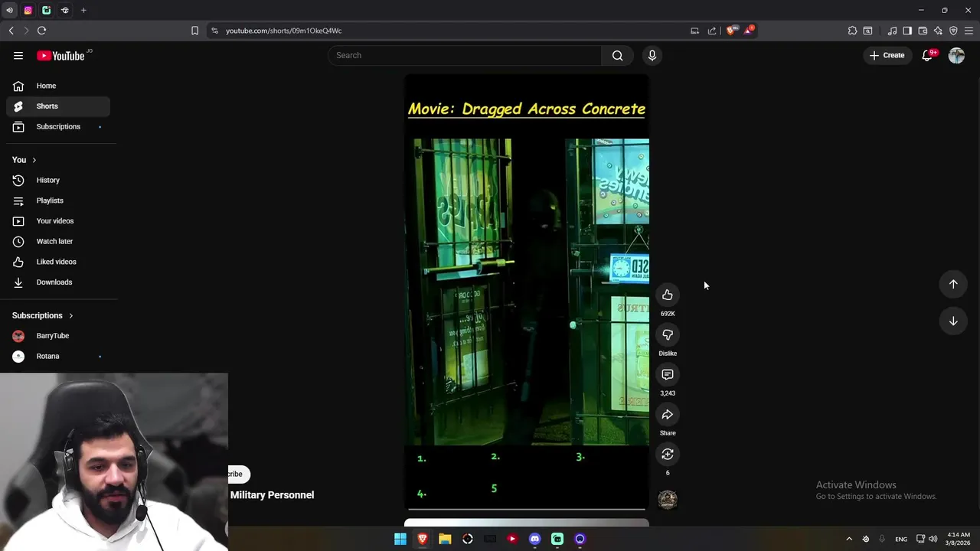Start voice search with microphone icon

(652, 55)
